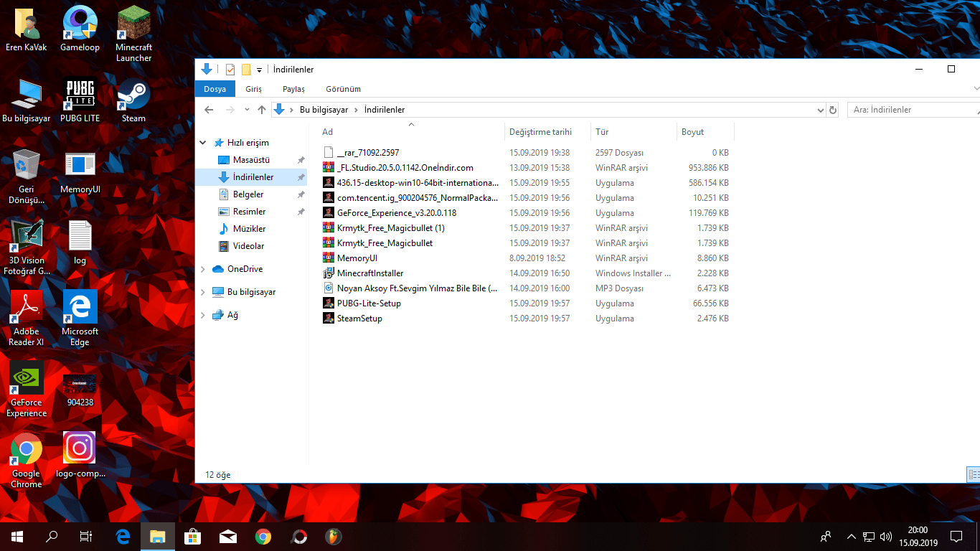The height and width of the screenshot is (551, 980).
Task: Sort files by the Ad column
Action: pyautogui.click(x=411, y=132)
